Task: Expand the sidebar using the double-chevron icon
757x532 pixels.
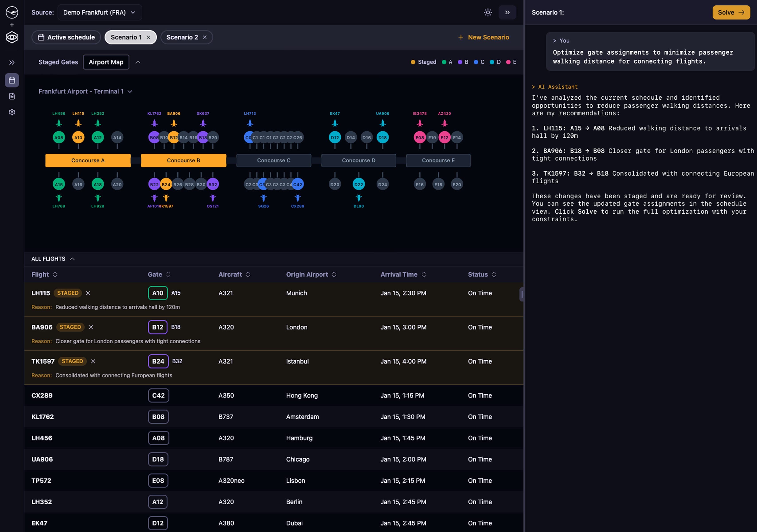Action: click(12, 62)
